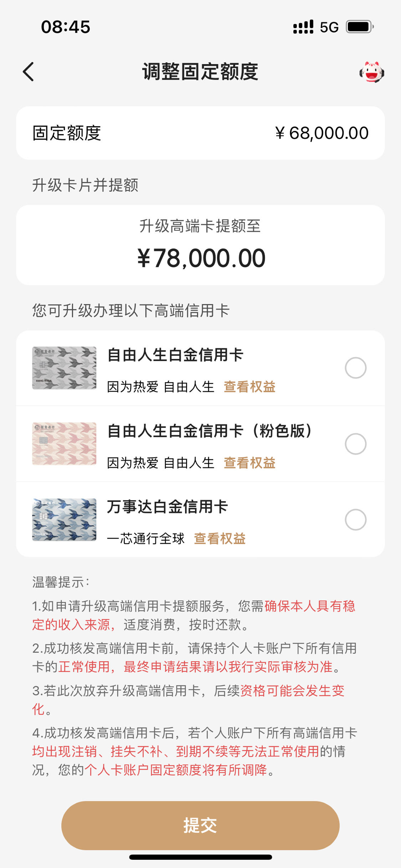
Task: Tap the battery status icon
Action: click(360, 27)
